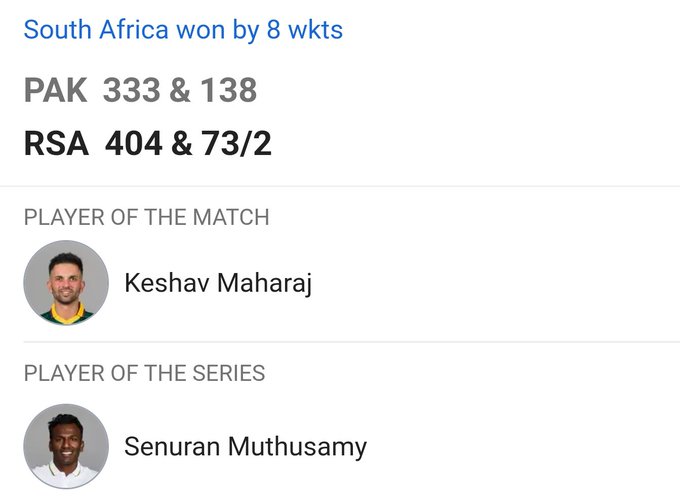Select the Keshav Maharaj player name
Viewport: 680px width, 504px height.
click(x=218, y=284)
